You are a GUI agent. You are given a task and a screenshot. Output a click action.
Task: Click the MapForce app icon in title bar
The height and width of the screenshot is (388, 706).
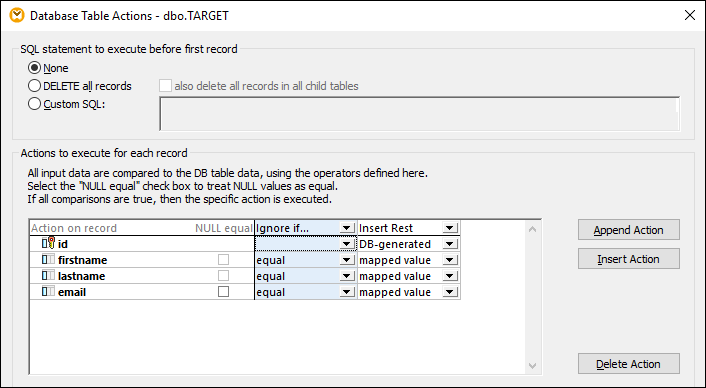tap(17, 15)
